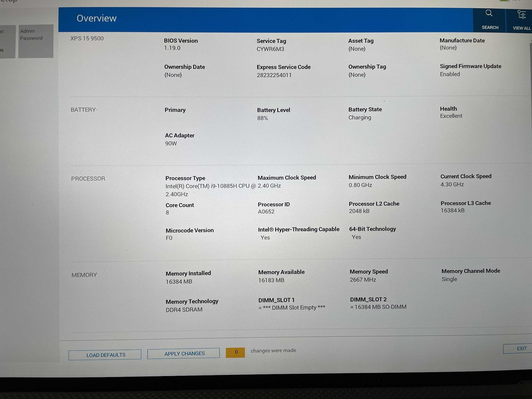Viewport: 532px width, 399px height.
Task: Click the MEMORY section heading
Action: (84, 275)
